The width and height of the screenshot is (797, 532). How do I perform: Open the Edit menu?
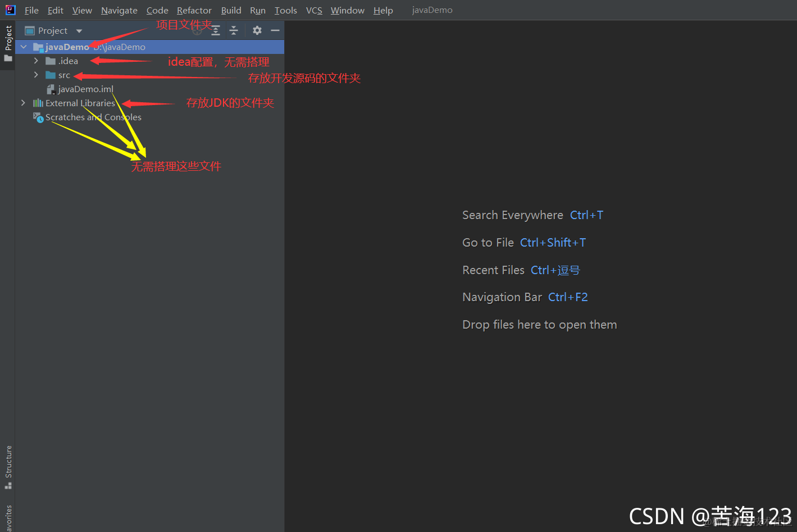point(56,10)
